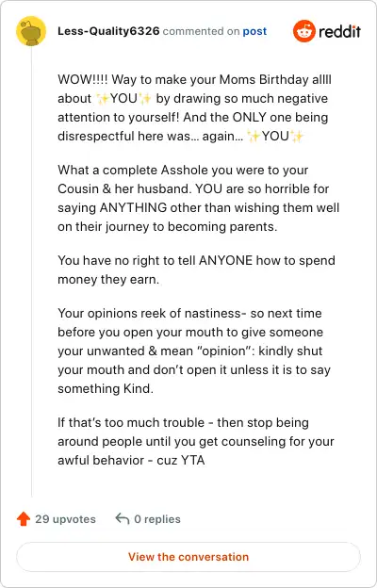This screenshot has width=377, height=588.
Task: Click the vertical comment thread line
Action: click(x=31, y=271)
